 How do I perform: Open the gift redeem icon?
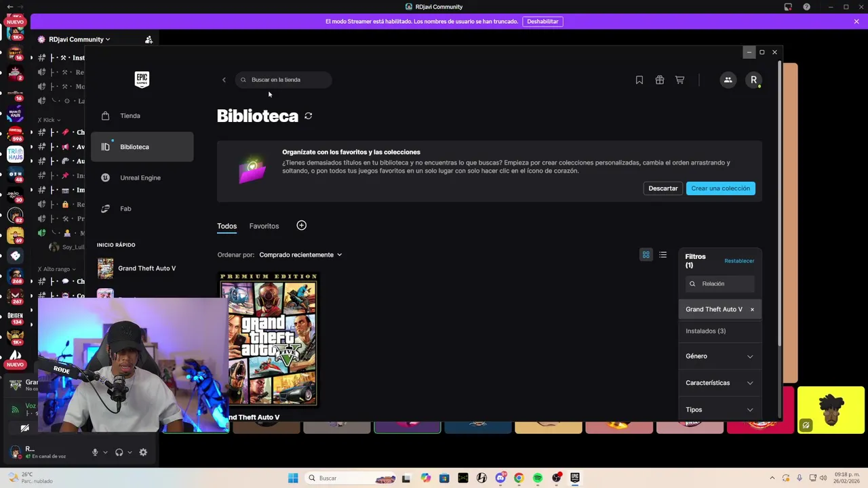point(659,80)
